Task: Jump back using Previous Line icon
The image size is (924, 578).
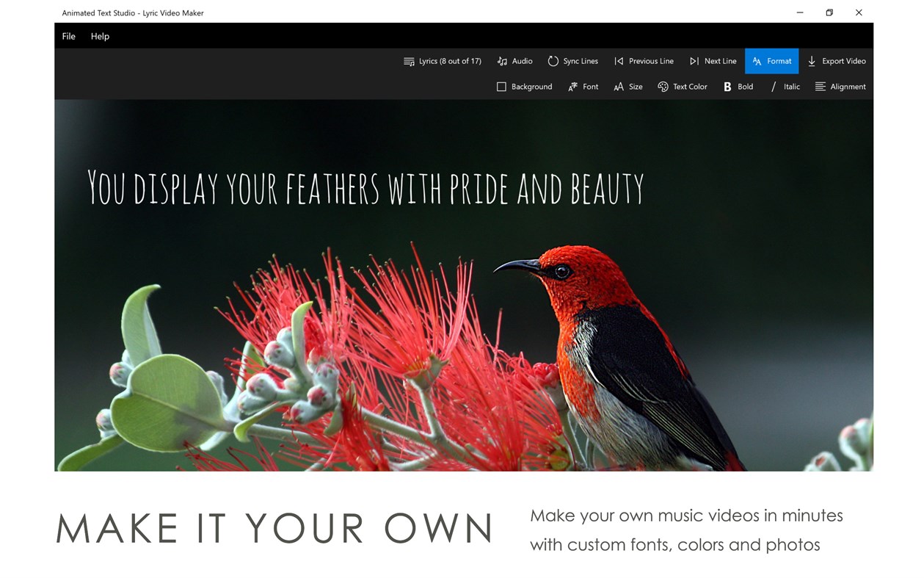Action: (x=619, y=61)
